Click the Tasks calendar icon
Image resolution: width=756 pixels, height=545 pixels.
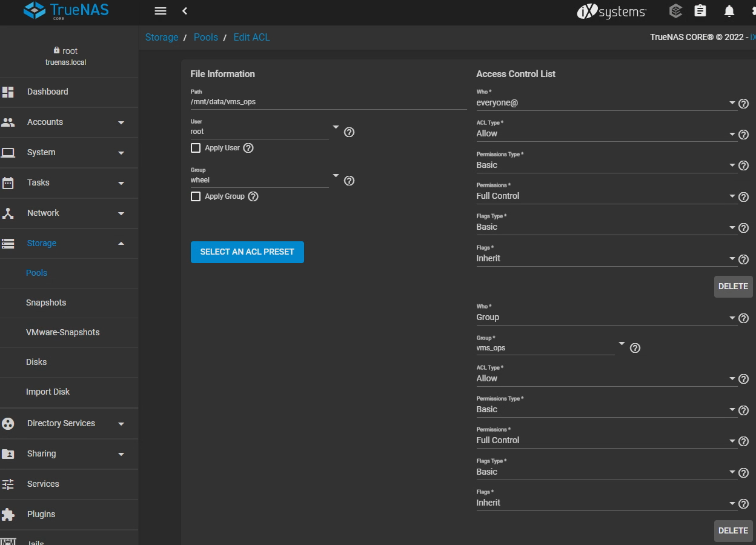[x=8, y=182]
